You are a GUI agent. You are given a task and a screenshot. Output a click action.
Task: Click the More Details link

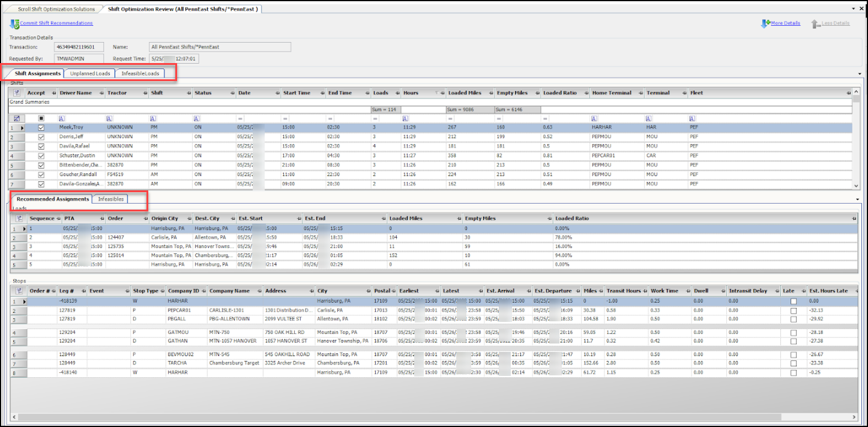[785, 23]
